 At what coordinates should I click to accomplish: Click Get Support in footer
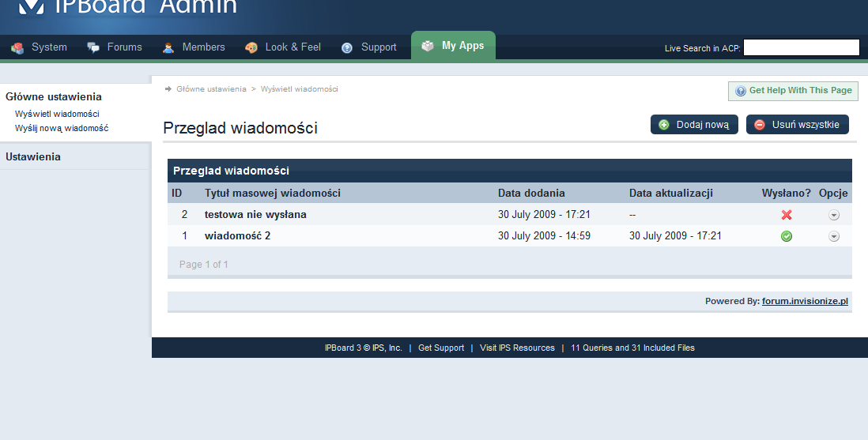(441, 348)
